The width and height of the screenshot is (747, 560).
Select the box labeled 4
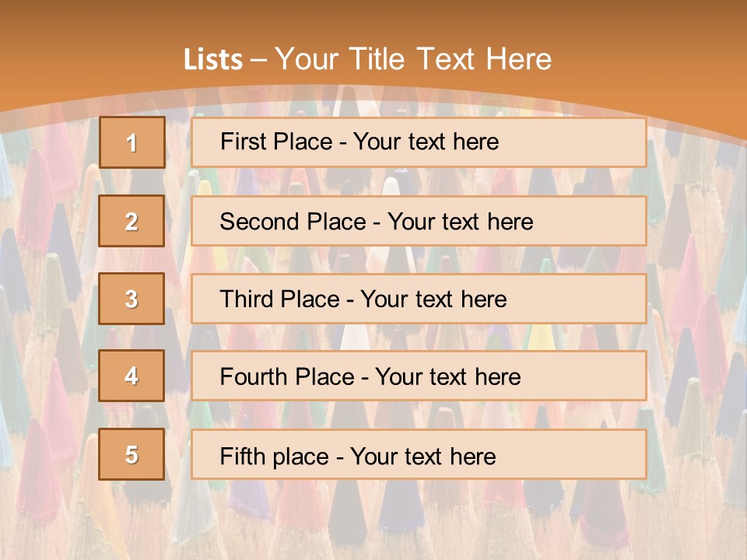click(x=132, y=376)
